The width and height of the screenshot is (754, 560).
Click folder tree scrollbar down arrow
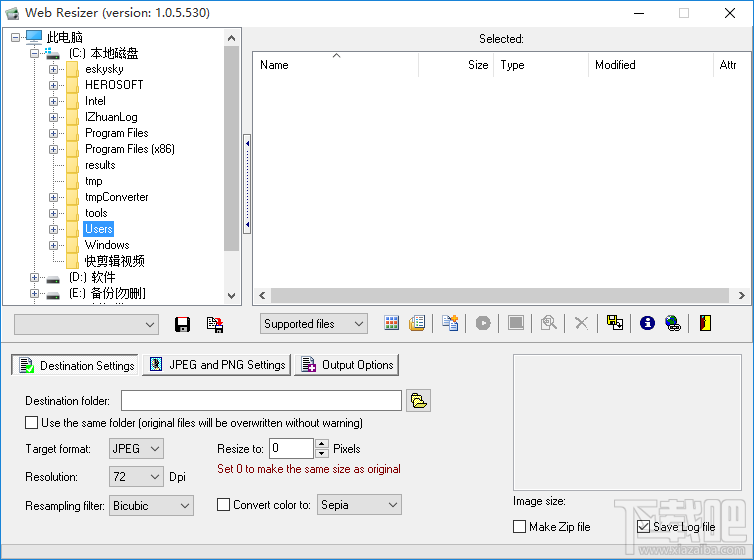231,296
